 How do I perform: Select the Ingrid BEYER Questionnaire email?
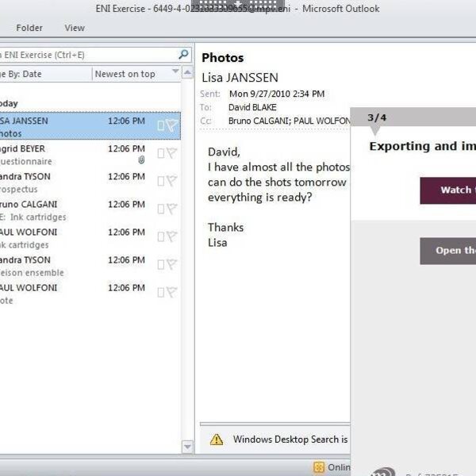[x=90, y=154]
